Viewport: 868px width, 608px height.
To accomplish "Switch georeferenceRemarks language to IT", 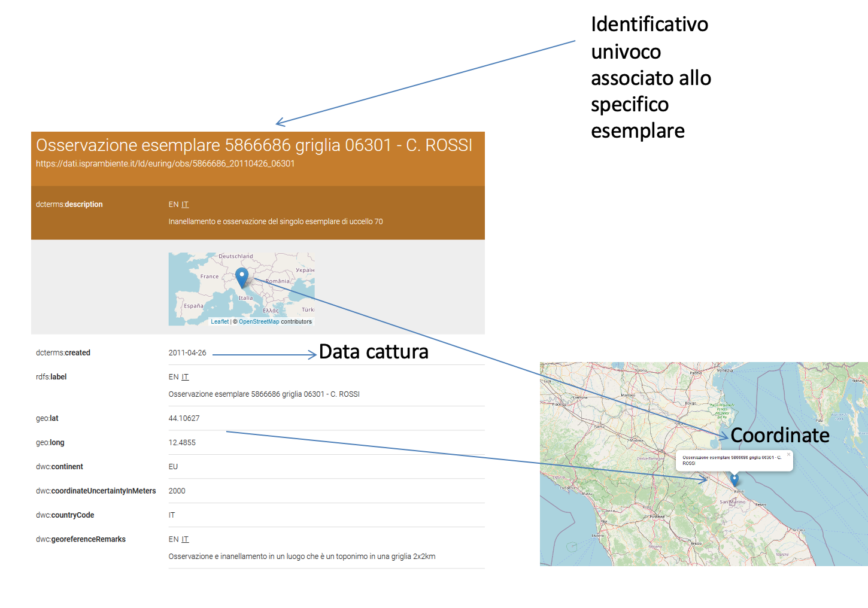I will 185,539.
